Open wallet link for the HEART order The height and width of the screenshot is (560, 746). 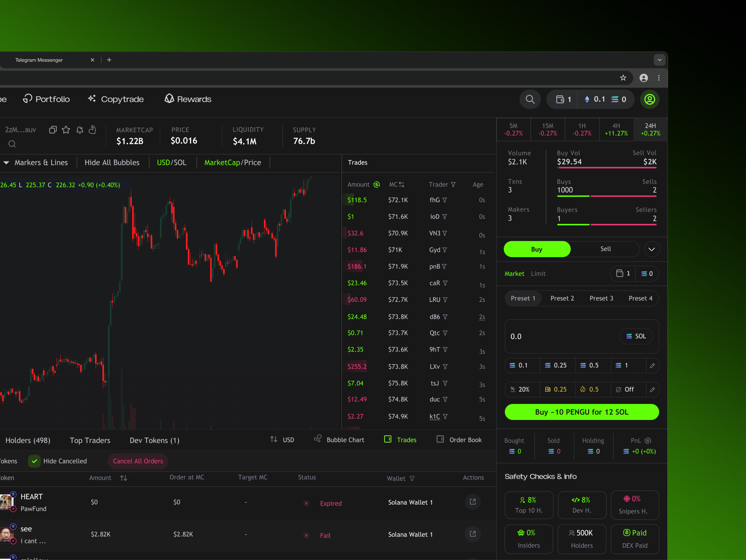pos(472,502)
